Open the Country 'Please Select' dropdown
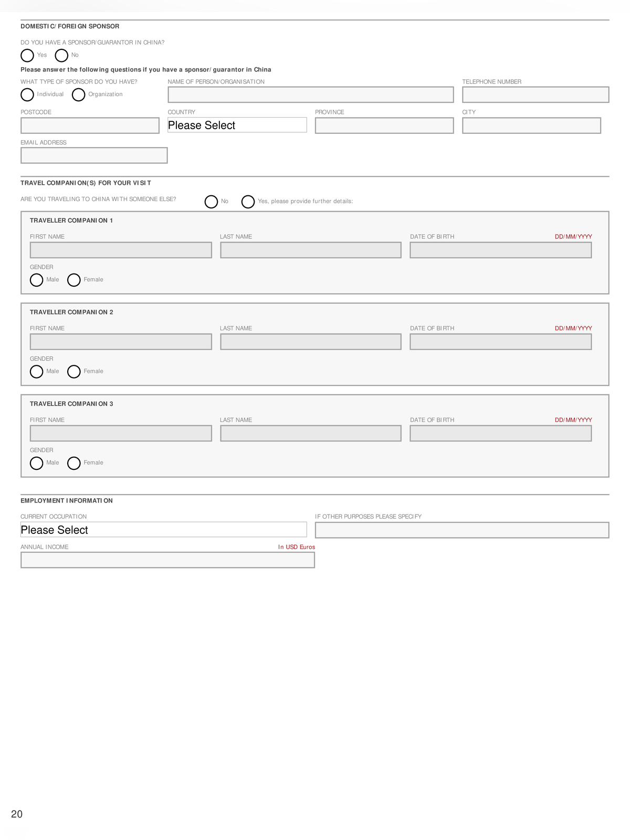 pos(237,125)
